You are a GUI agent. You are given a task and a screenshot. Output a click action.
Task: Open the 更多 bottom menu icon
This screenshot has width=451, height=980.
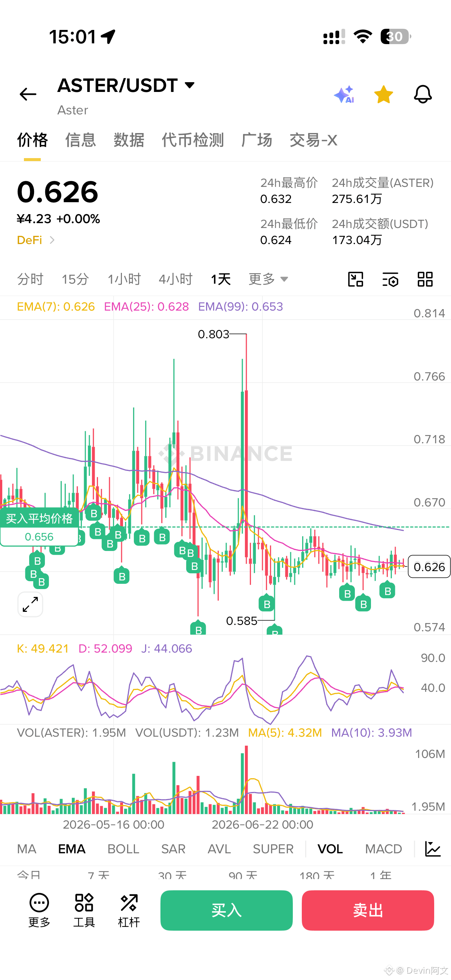pyautogui.click(x=39, y=910)
